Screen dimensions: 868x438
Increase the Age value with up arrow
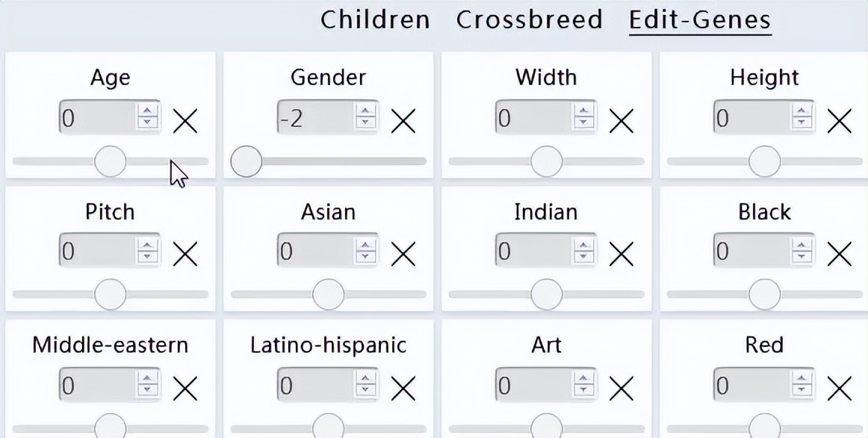(x=148, y=111)
